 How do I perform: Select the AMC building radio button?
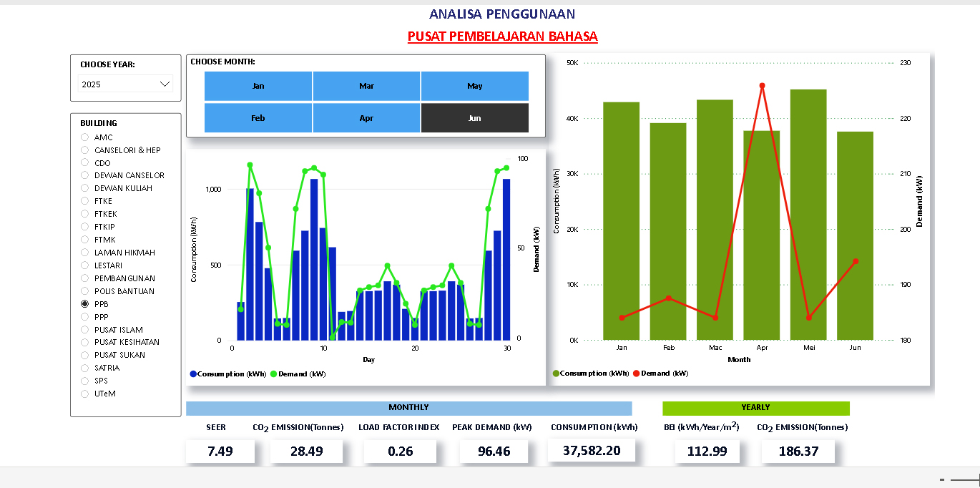(85, 137)
